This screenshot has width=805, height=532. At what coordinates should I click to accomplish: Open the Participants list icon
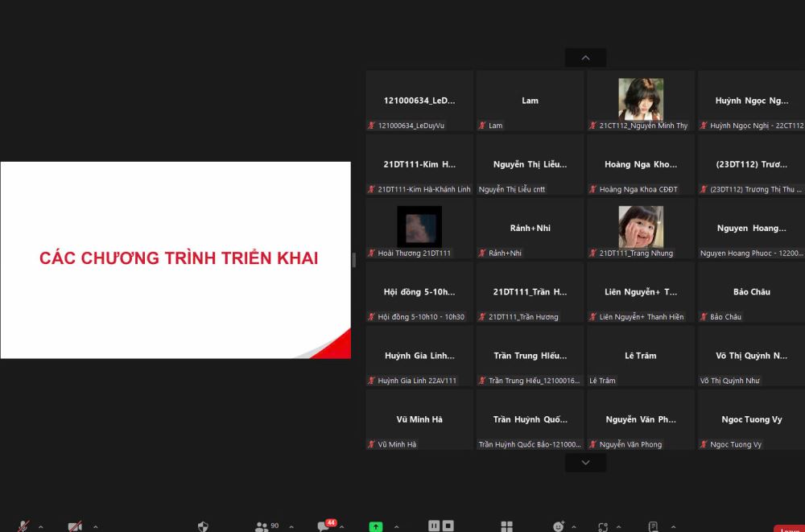pos(262,526)
